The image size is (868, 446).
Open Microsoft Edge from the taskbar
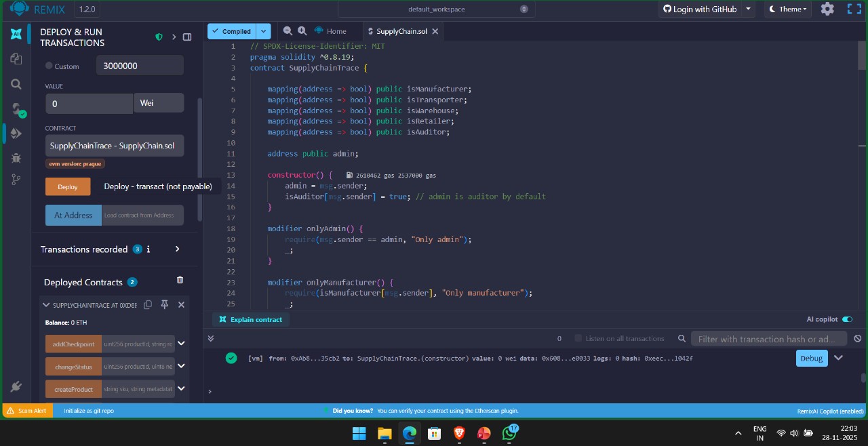410,433
